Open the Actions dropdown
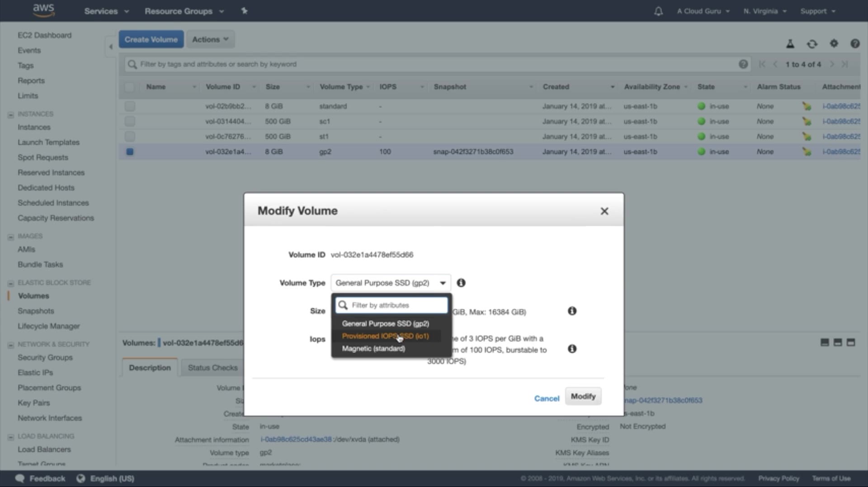 coord(210,39)
